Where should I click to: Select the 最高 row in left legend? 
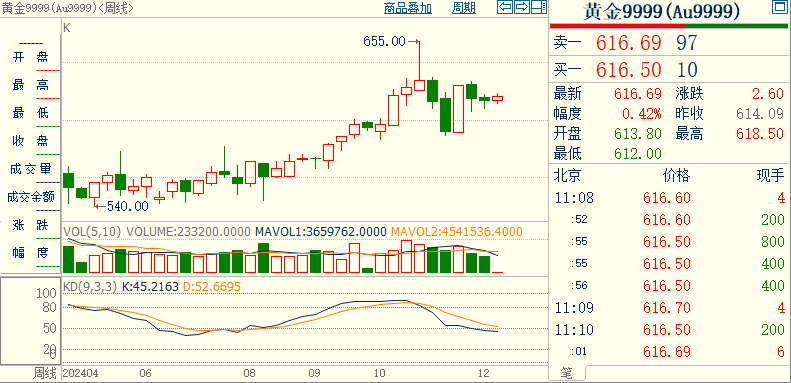tap(30, 85)
